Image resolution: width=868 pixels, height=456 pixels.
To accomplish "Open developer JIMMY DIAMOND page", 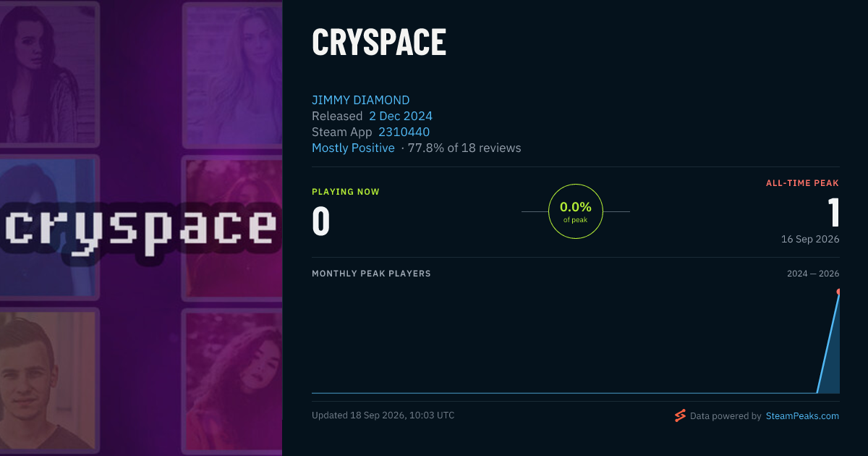I will coord(360,100).
